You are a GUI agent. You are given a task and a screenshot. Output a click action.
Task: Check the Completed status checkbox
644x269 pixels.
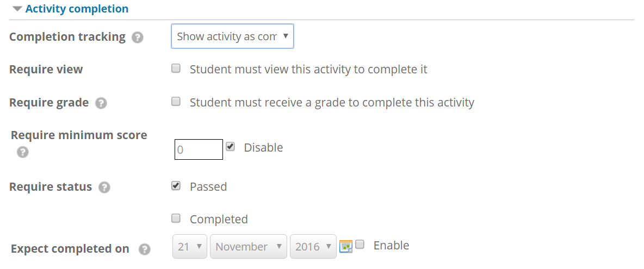click(176, 218)
